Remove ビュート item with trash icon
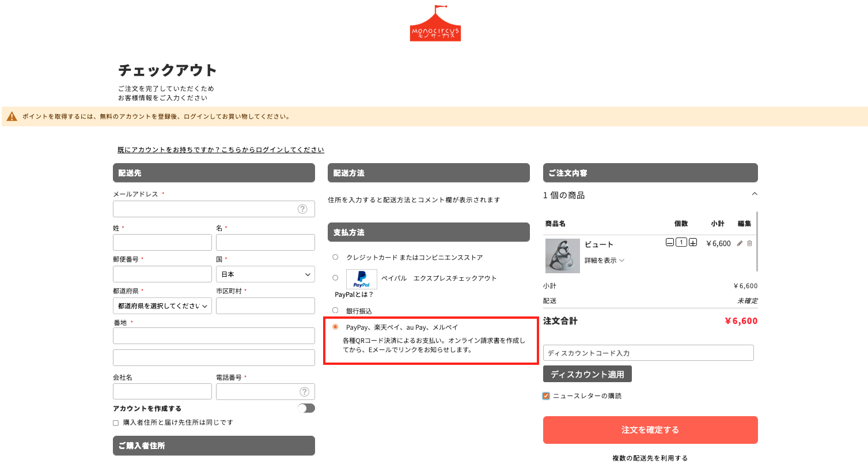The width and height of the screenshot is (868, 464). 749,243
